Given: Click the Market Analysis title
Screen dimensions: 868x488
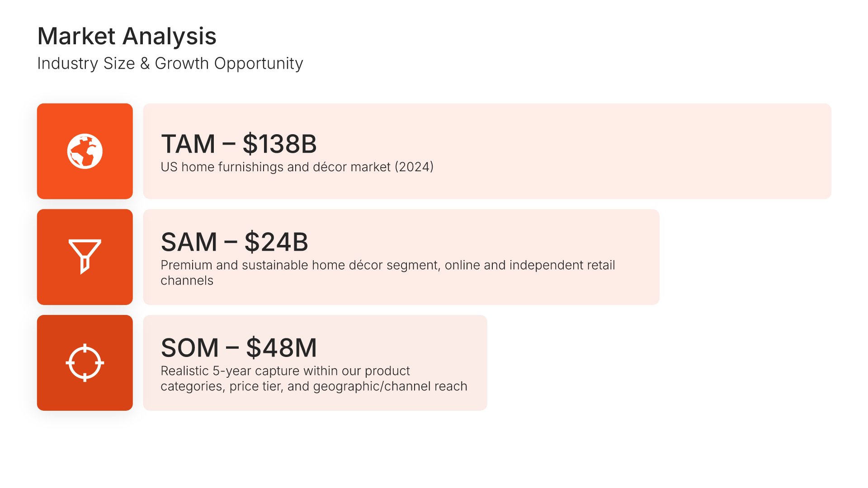Looking at the screenshot, I should [127, 36].
